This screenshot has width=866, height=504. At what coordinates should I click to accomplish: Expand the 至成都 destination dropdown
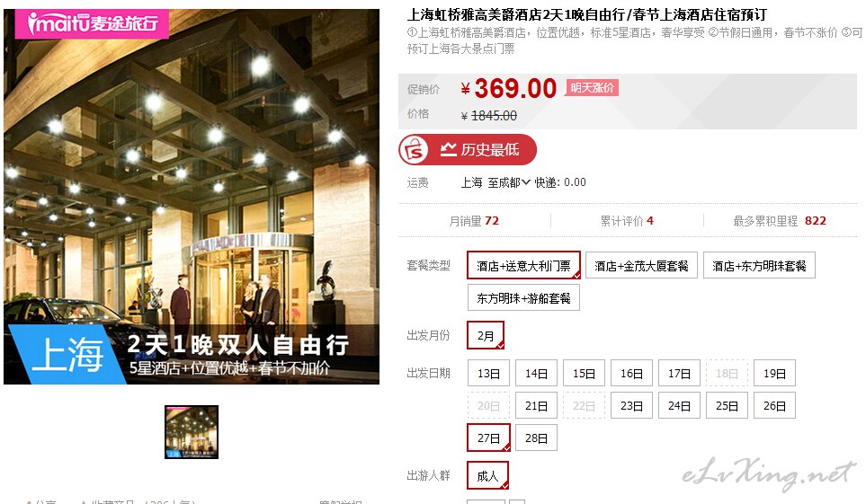click(x=509, y=182)
